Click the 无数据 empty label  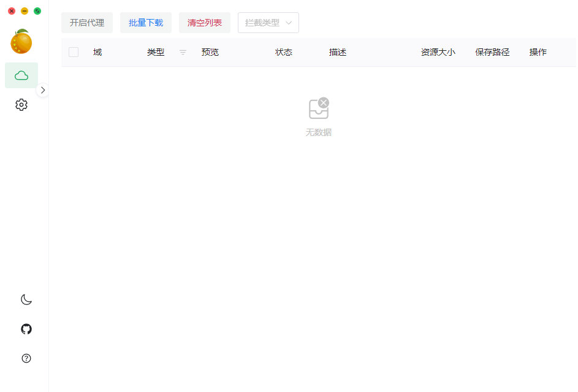(319, 132)
